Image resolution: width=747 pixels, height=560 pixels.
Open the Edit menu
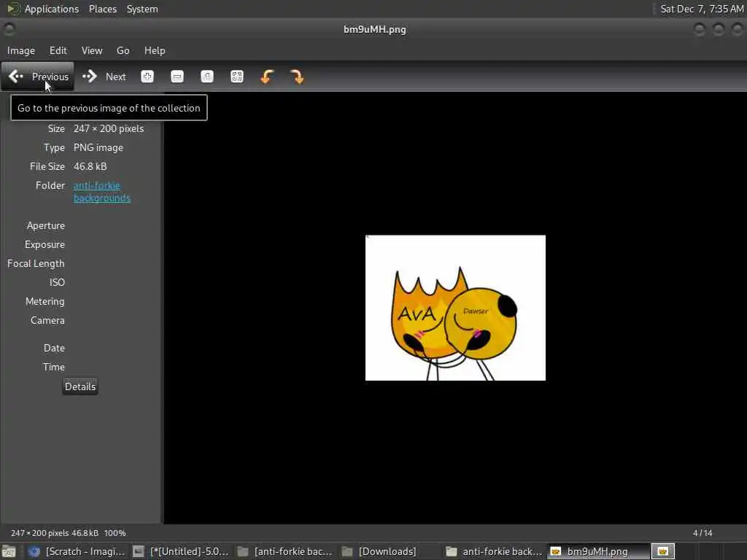58,50
